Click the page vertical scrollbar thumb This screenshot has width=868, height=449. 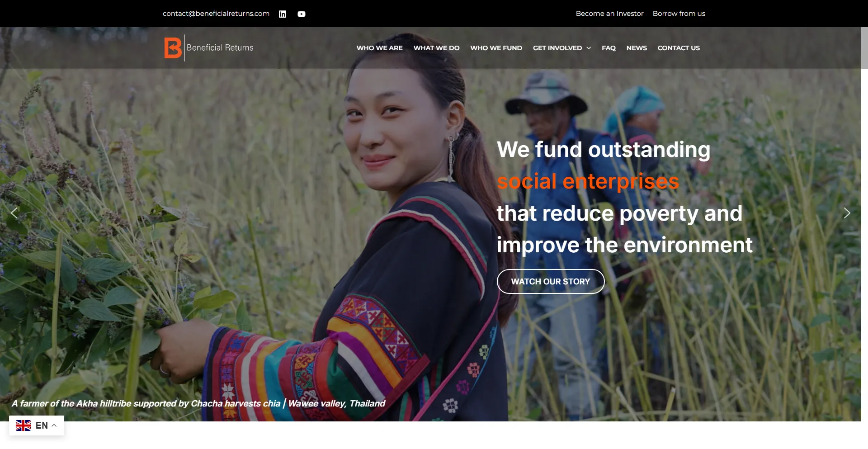[x=864, y=48]
